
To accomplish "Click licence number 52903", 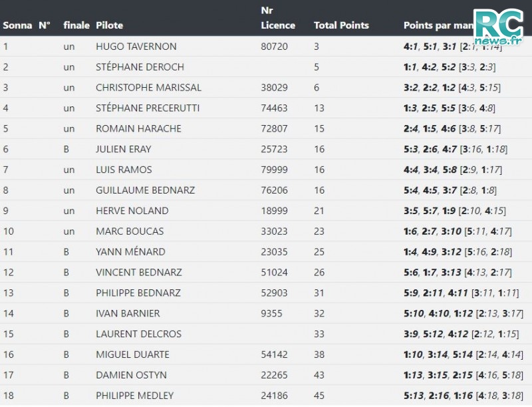I will (x=274, y=293).
